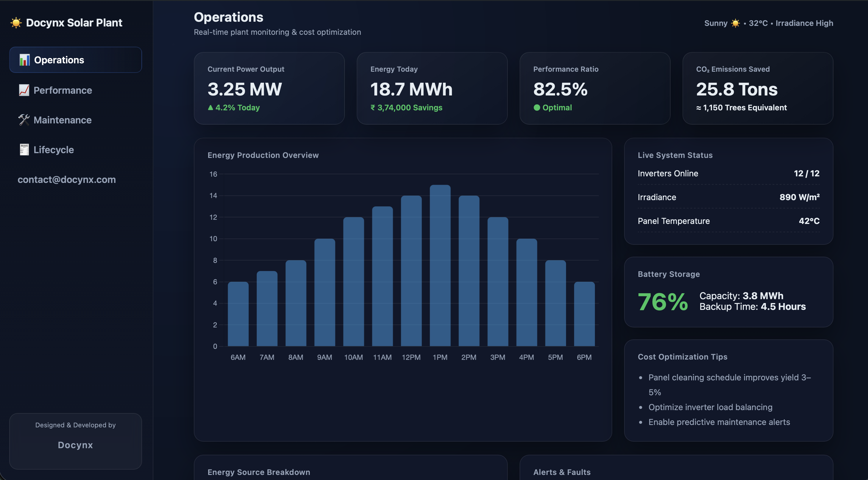The height and width of the screenshot is (480, 868).
Task: Click the Inverters Online status row
Action: click(728, 173)
